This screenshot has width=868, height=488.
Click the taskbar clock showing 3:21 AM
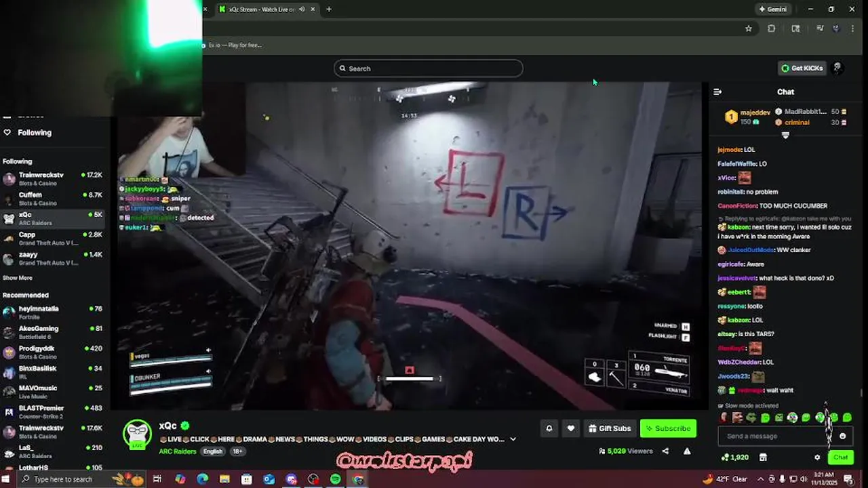click(825, 479)
